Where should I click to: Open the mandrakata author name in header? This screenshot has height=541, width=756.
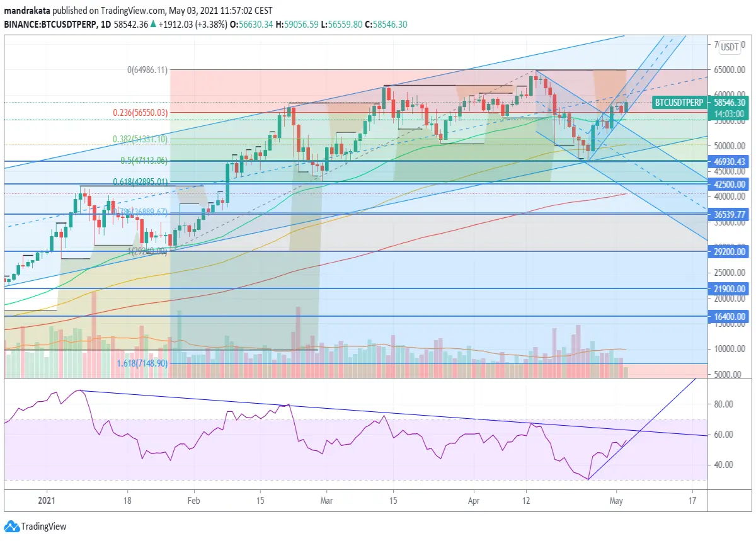click(28, 12)
